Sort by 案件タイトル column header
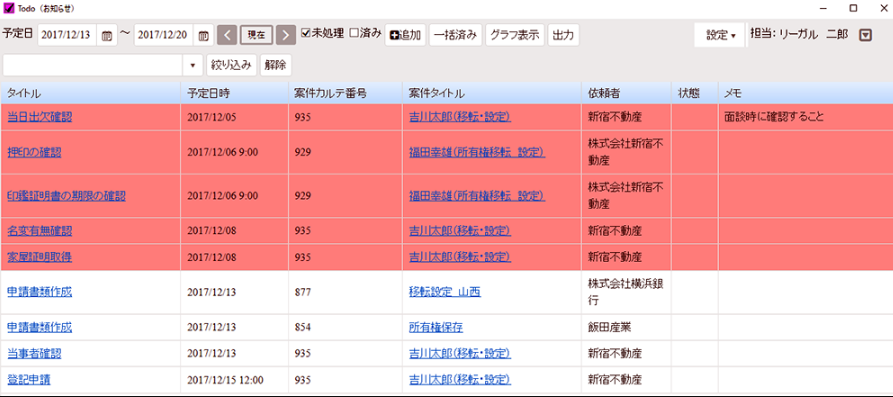 [x=492, y=93]
